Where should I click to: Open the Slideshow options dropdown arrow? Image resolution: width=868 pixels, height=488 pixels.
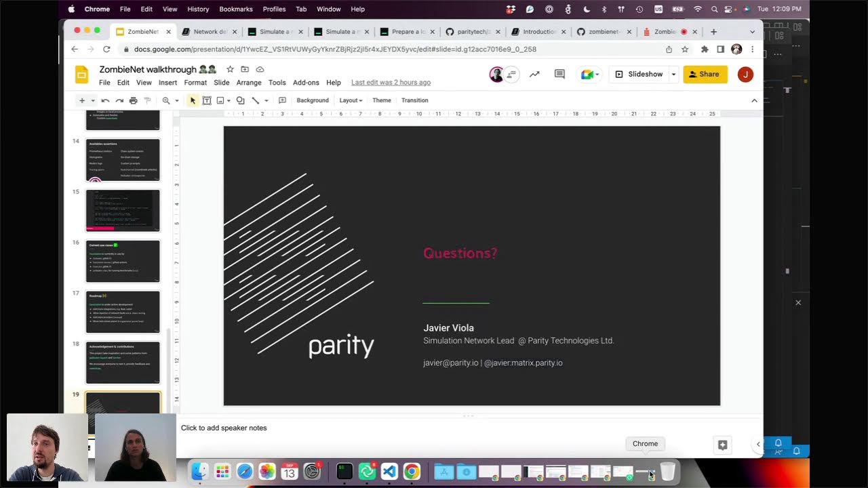coord(673,75)
